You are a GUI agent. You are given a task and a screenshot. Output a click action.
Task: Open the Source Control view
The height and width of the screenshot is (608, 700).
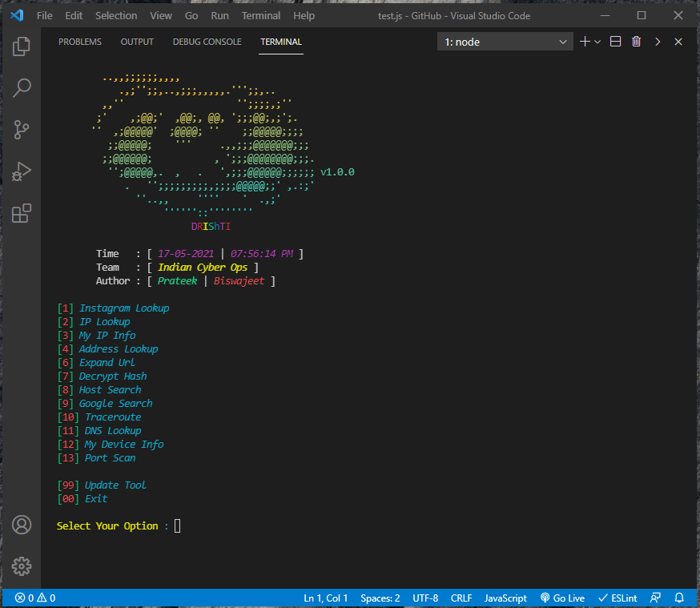(x=22, y=130)
